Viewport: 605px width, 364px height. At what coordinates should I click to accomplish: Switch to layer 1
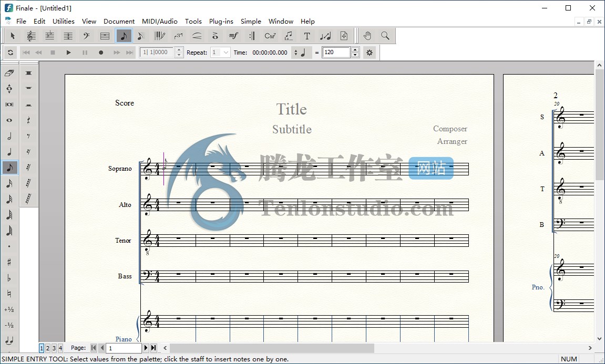point(42,348)
